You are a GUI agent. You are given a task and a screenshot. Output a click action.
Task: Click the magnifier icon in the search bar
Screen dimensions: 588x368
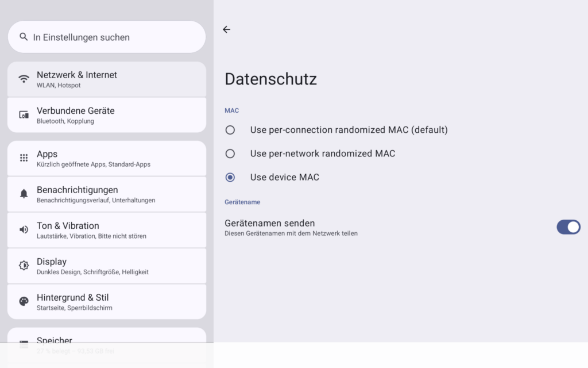pos(23,36)
